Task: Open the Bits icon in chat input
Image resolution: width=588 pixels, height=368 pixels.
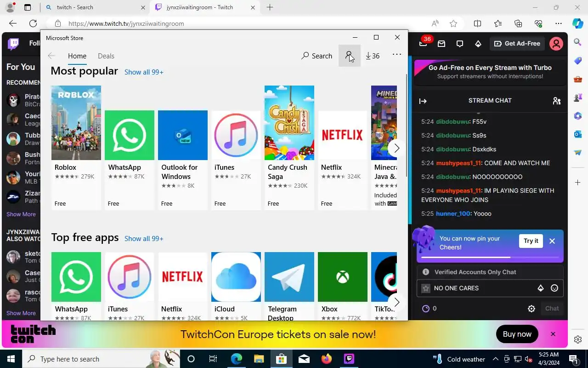Action: pyautogui.click(x=541, y=288)
